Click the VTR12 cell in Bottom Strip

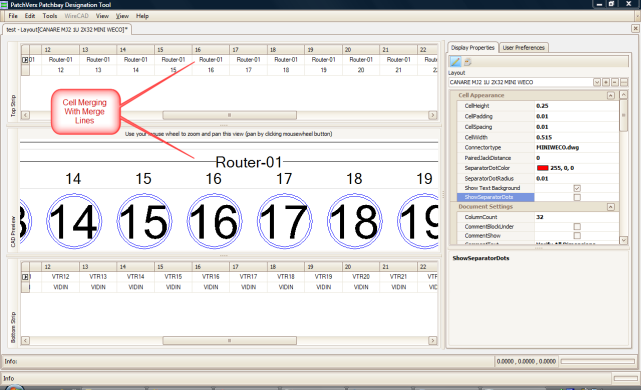point(61,277)
